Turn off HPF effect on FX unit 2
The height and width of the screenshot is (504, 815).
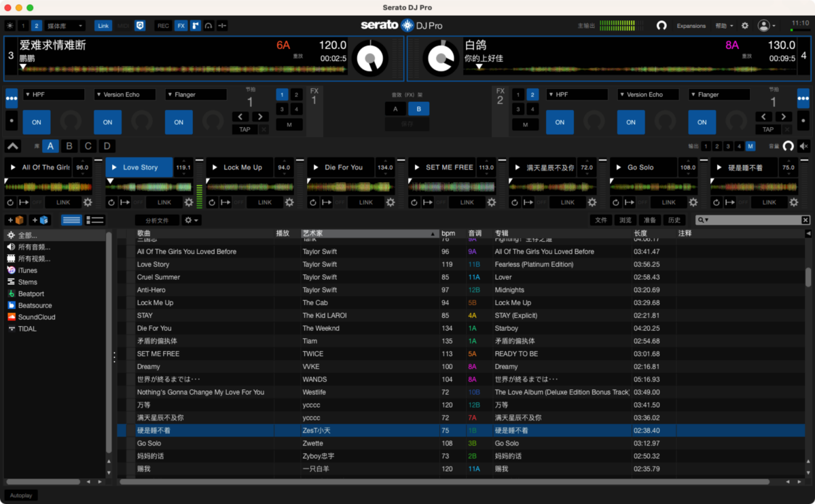pos(560,122)
